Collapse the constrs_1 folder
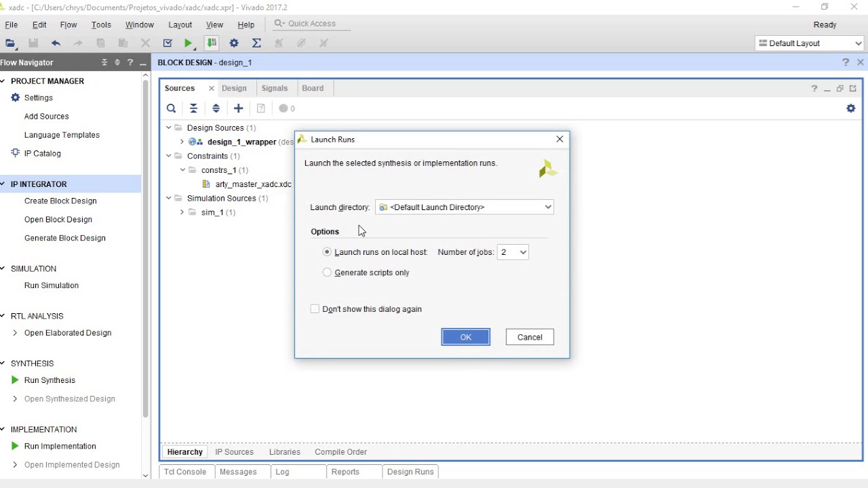Viewport: 868px width, 488px height. pos(182,170)
